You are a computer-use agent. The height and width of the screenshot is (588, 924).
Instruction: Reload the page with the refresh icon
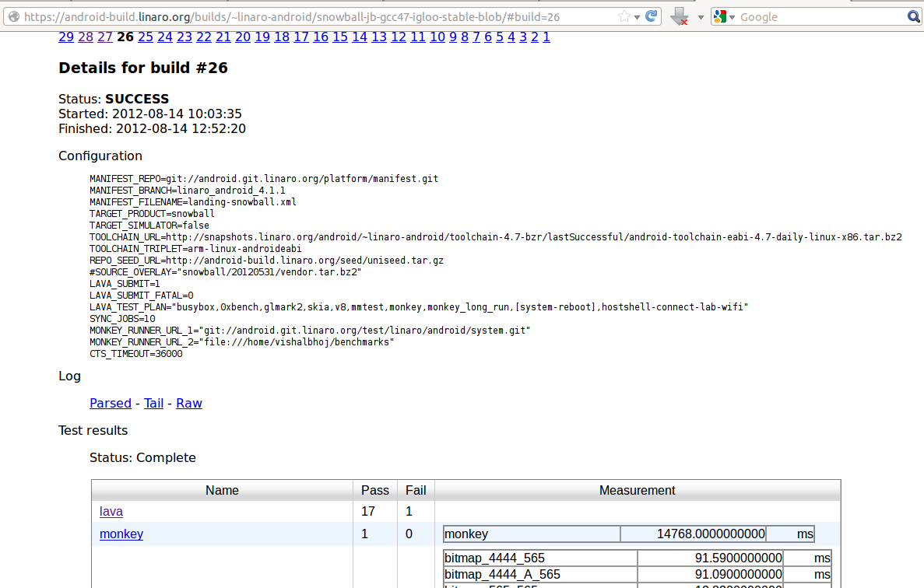point(652,16)
